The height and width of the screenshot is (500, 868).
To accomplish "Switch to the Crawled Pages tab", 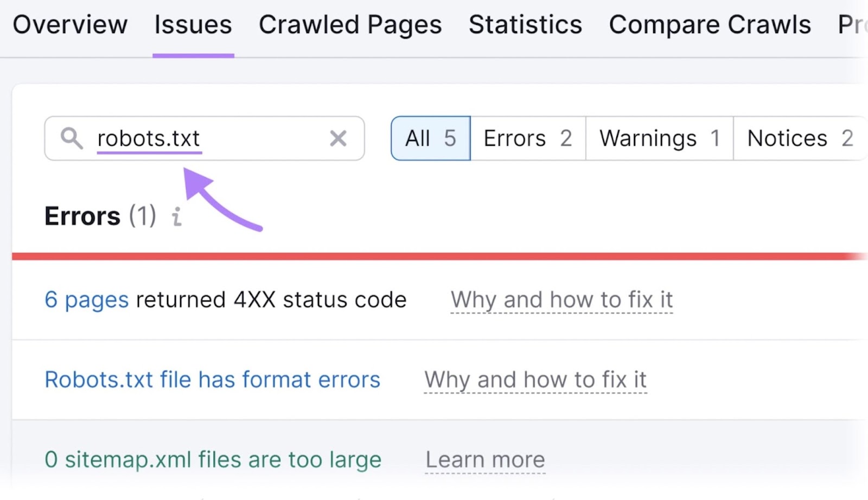I will [x=350, y=24].
